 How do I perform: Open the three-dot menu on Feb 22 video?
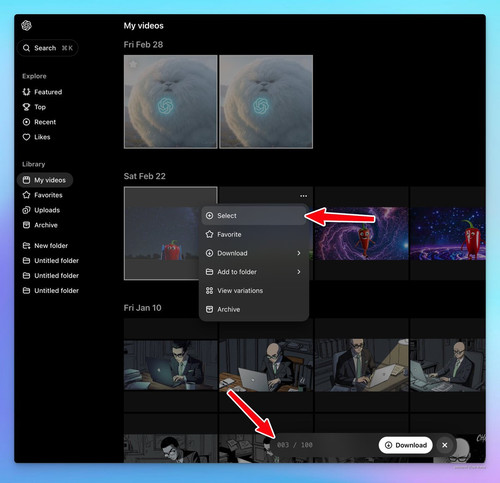pyautogui.click(x=303, y=196)
